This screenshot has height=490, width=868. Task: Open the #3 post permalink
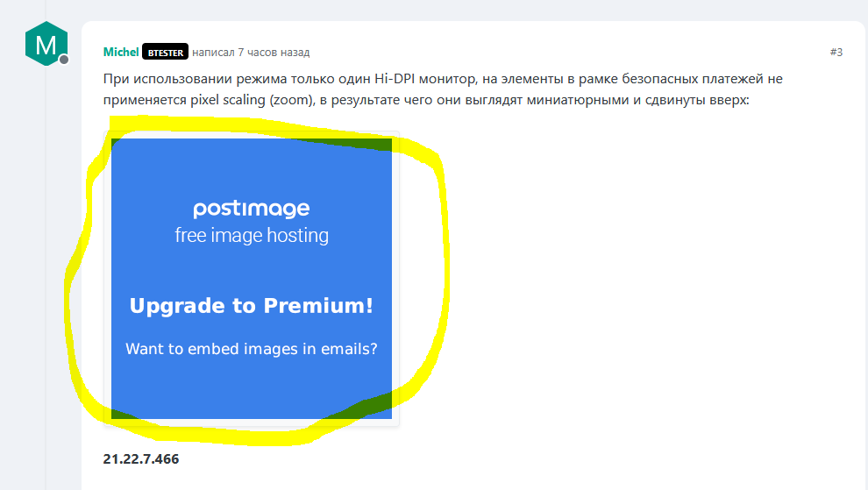tap(836, 52)
